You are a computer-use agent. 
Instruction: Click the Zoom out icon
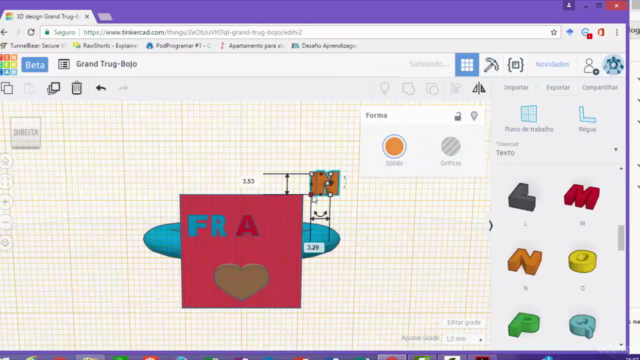tap(6, 222)
